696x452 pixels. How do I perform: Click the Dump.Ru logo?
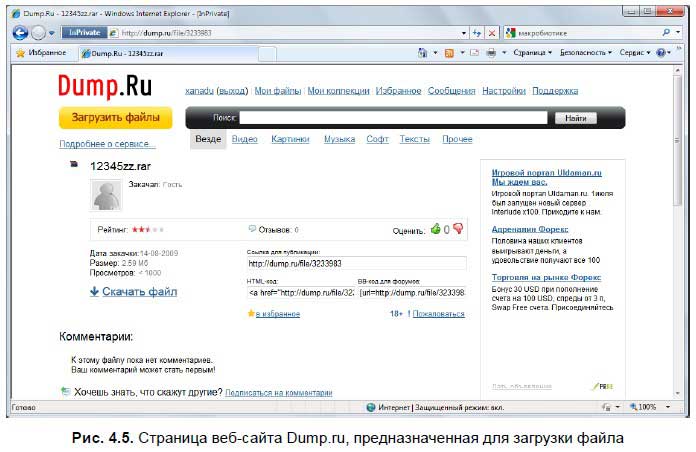105,86
